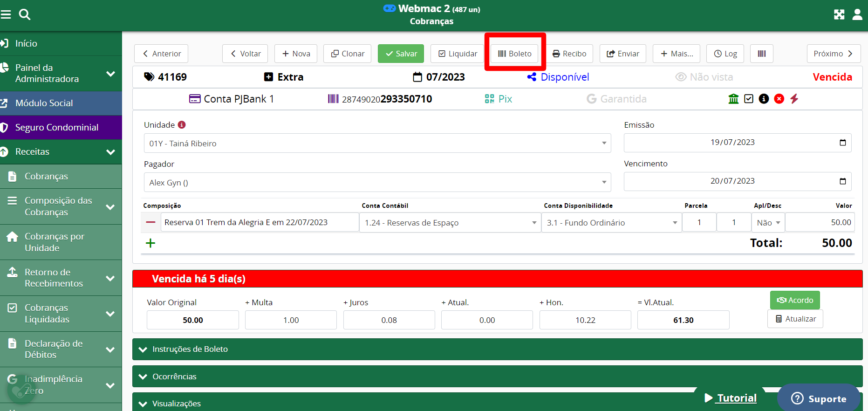Image resolution: width=868 pixels, height=411 pixels.
Task: Click the hamburger menu icon
Action: (6, 14)
